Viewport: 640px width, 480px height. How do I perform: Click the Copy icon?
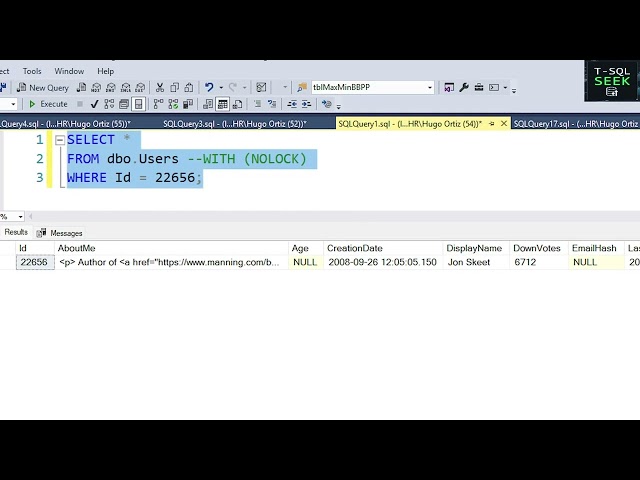click(174, 87)
